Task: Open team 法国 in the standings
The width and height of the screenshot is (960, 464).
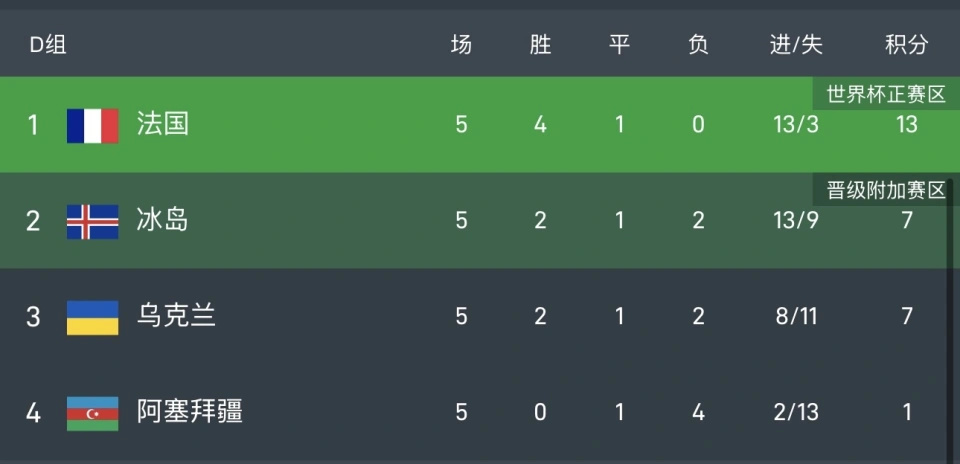Action: (163, 125)
